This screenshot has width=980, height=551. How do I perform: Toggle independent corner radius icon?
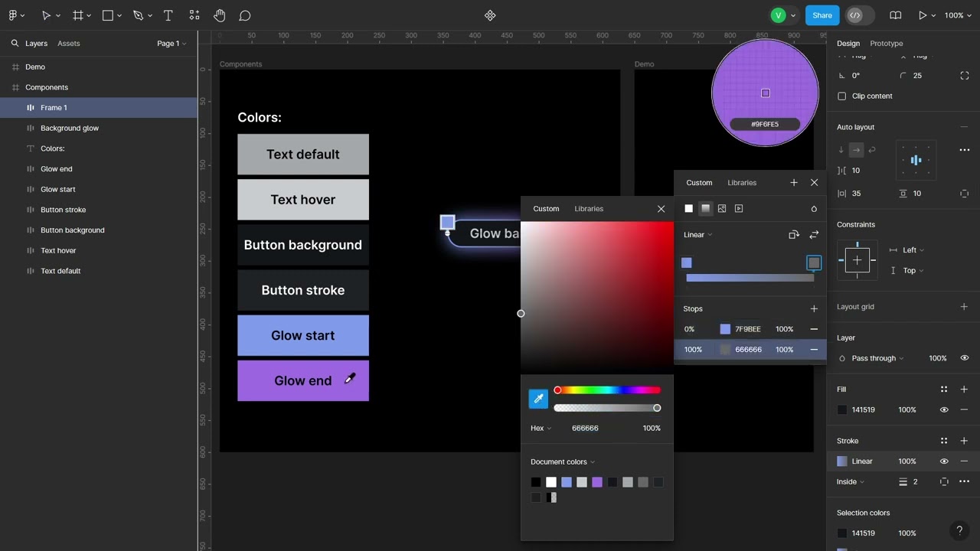tap(964, 76)
